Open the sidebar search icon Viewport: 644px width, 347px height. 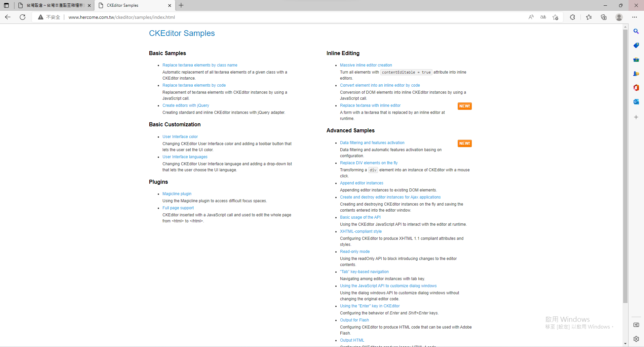636,31
